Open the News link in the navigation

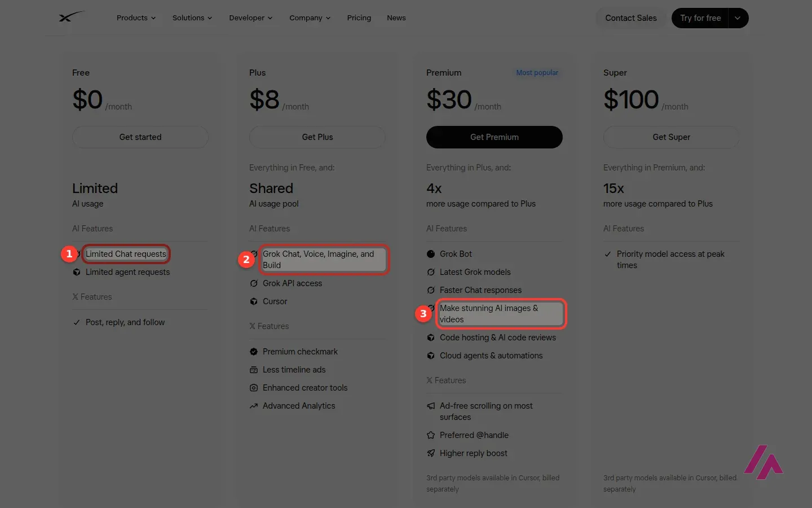pos(396,18)
